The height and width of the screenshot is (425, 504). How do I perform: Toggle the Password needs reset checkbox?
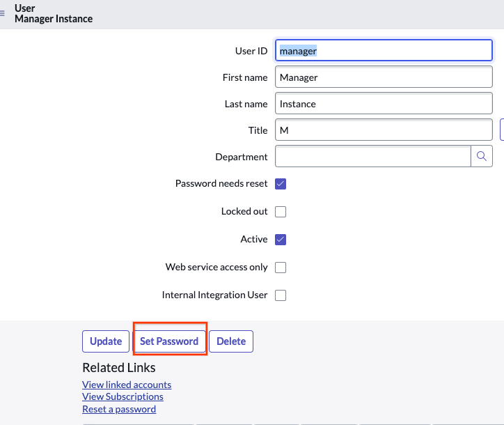coord(281,184)
